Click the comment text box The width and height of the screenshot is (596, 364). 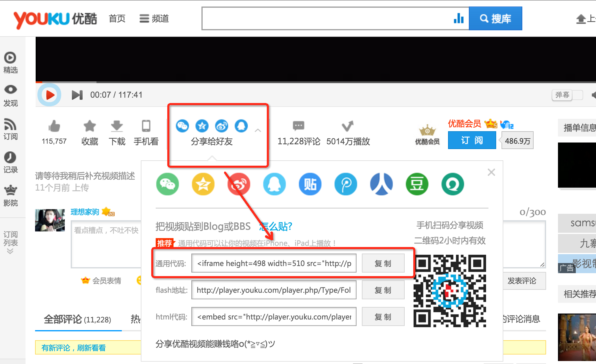pos(106,244)
